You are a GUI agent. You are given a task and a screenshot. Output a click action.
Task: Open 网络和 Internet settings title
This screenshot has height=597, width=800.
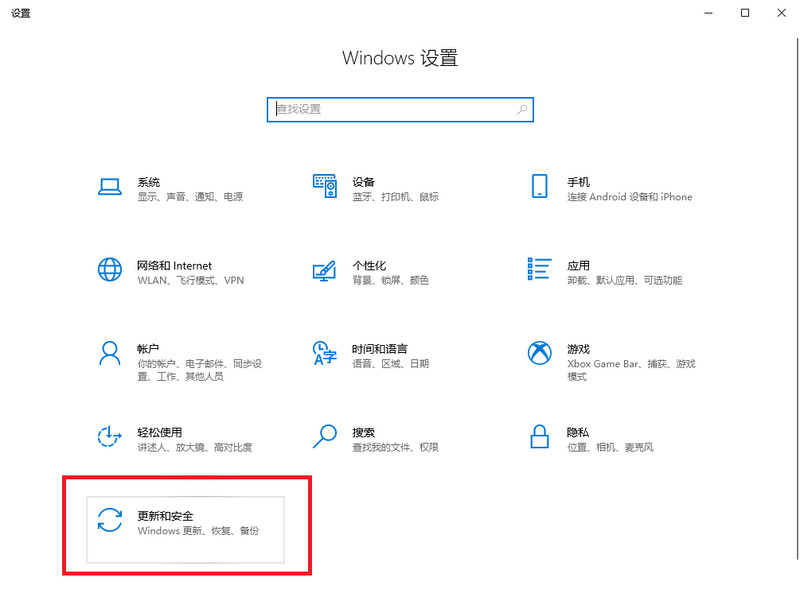[174, 266]
